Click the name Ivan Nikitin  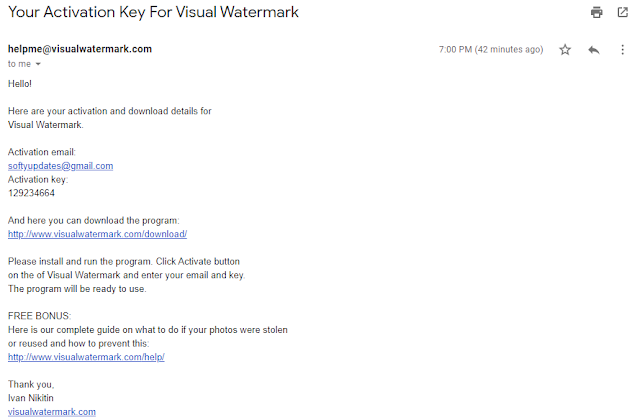(31, 398)
